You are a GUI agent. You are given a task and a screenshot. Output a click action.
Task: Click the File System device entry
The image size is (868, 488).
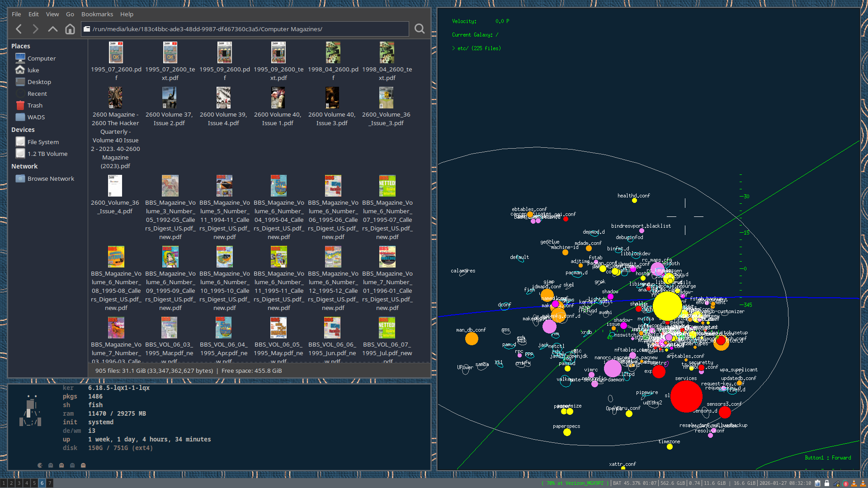pyautogui.click(x=42, y=142)
